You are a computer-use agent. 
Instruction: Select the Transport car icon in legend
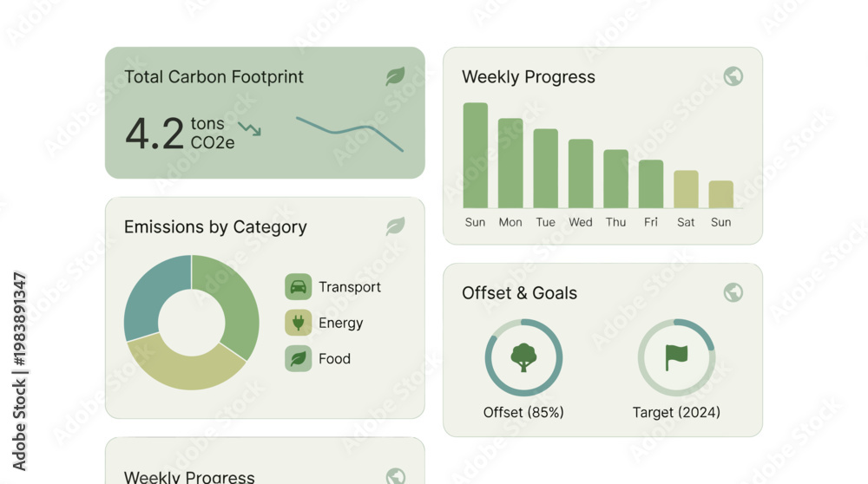point(298,286)
